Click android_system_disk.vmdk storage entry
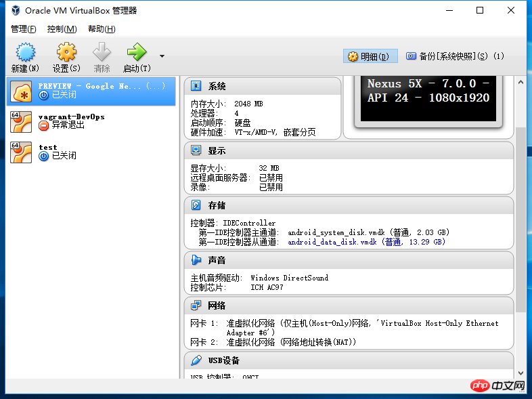This screenshot has width=532, height=399. 368,232
